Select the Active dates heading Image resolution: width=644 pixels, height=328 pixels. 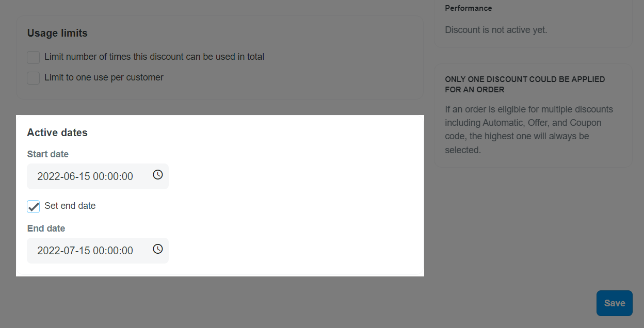pos(57,133)
